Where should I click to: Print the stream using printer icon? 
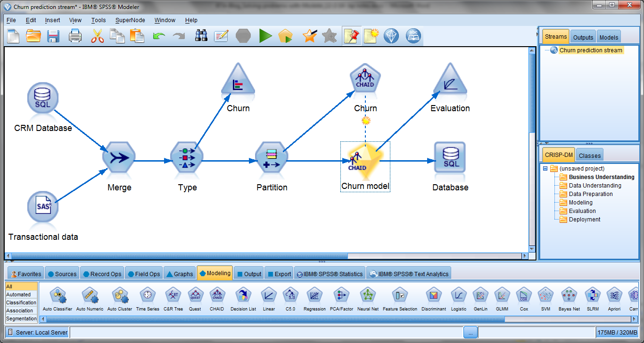[75, 36]
